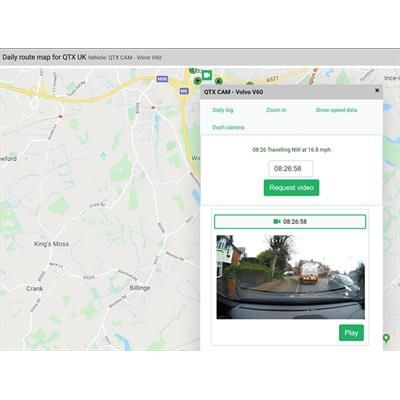Select the green arrow marker left of camera marker
The image size is (400, 400).
point(197,80)
